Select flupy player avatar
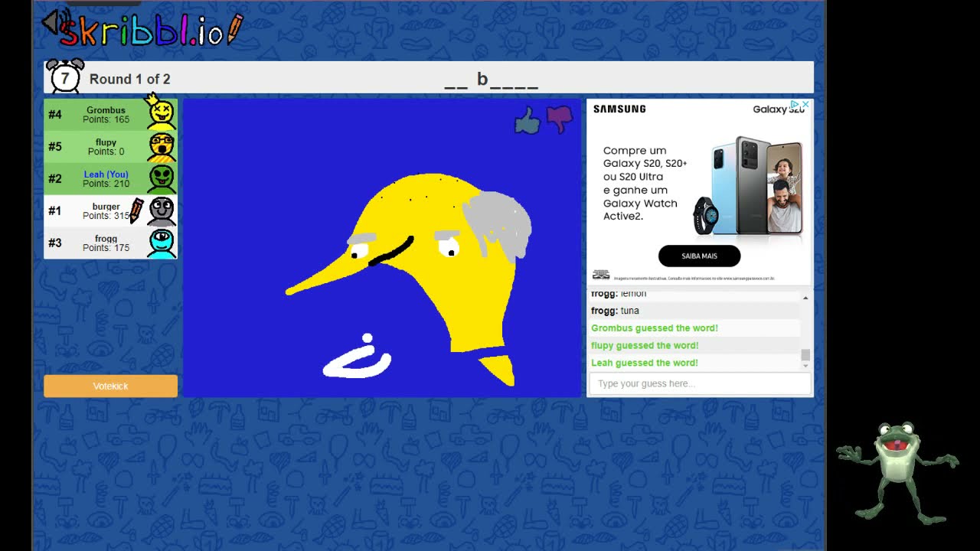The image size is (980, 551). click(x=162, y=146)
